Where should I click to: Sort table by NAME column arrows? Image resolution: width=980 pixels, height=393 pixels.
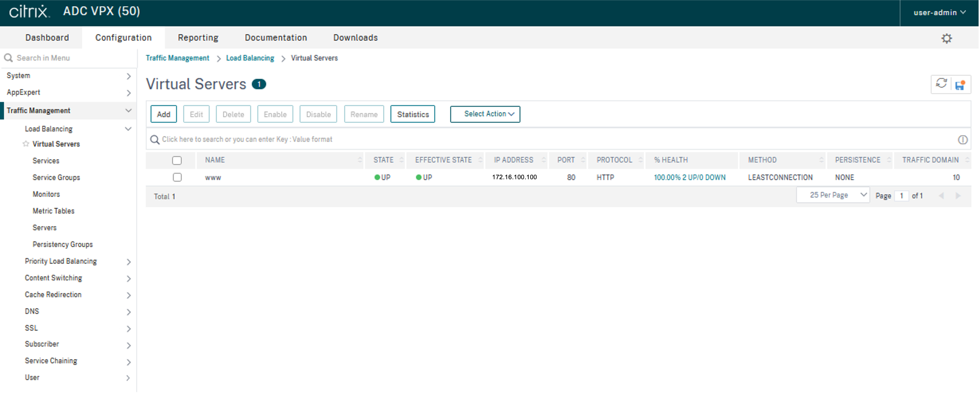(359, 160)
